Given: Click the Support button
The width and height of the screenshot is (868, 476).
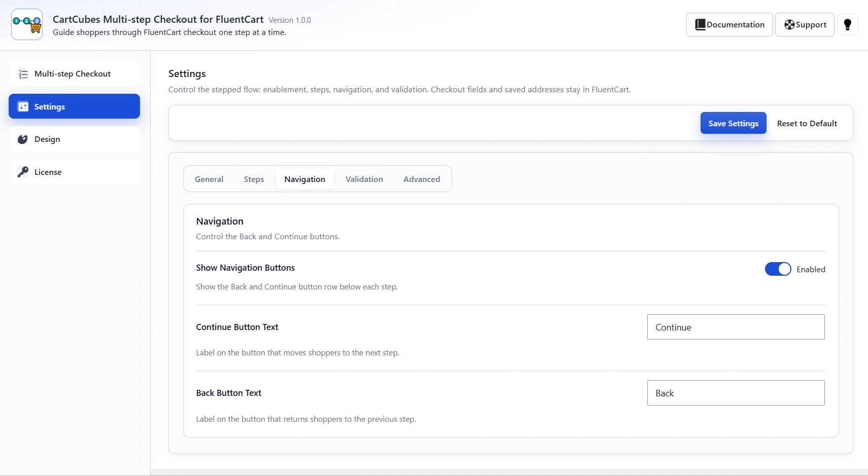Looking at the screenshot, I should 805,24.
